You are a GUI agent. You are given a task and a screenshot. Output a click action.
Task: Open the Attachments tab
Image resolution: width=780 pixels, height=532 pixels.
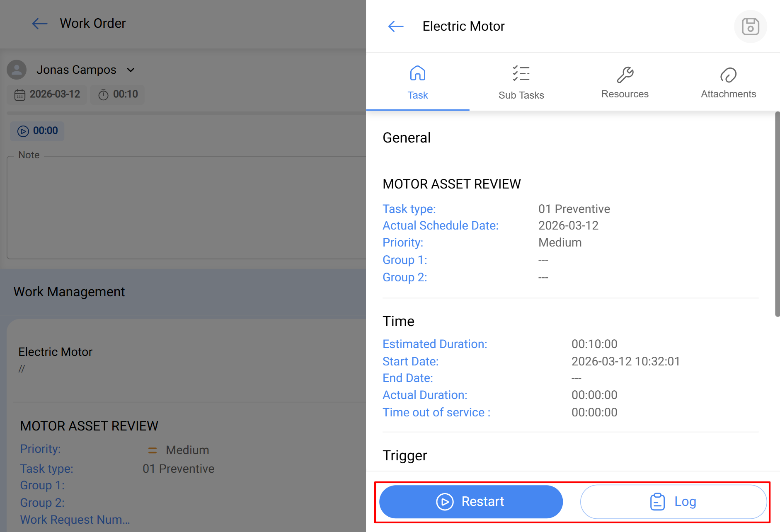pyautogui.click(x=728, y=82)
